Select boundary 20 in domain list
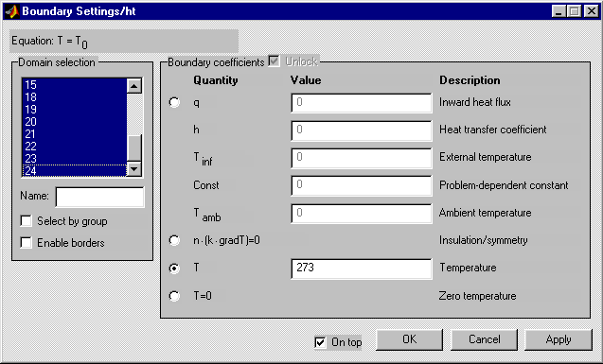603x364 pixels. (75, 122)
